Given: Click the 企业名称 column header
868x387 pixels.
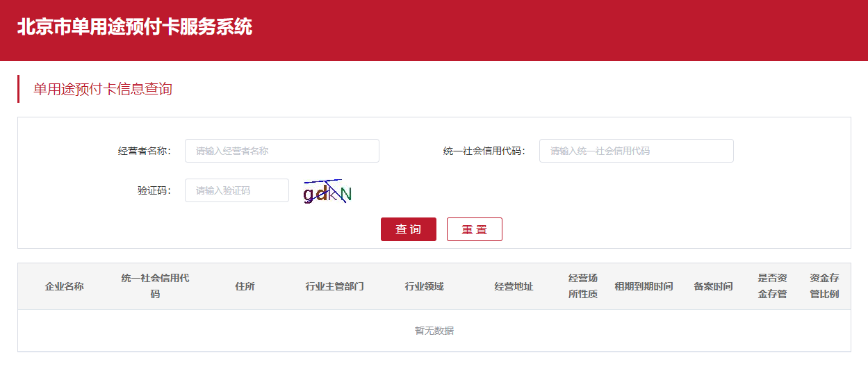Looking at the screenshot, I should [65, 286].
